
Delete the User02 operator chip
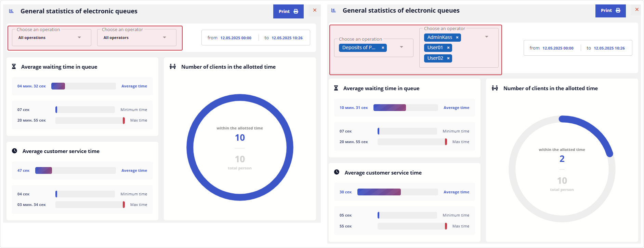click(448, 58)
